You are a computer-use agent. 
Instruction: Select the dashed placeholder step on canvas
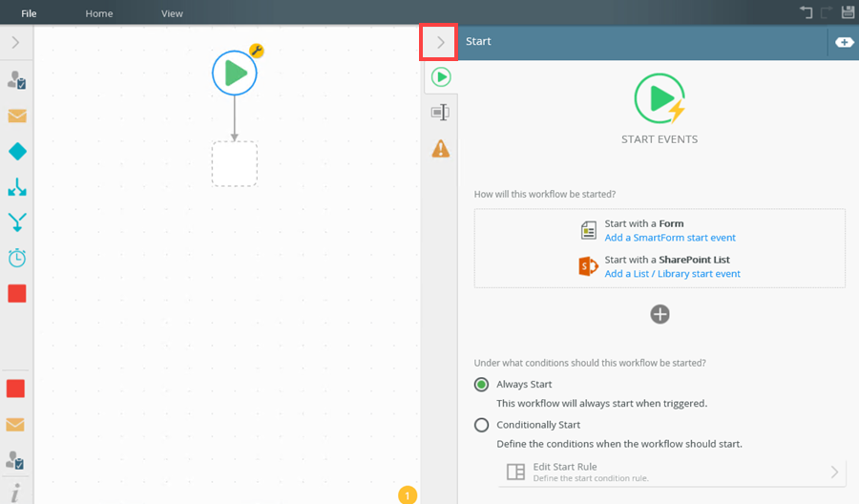click(235, 164)
